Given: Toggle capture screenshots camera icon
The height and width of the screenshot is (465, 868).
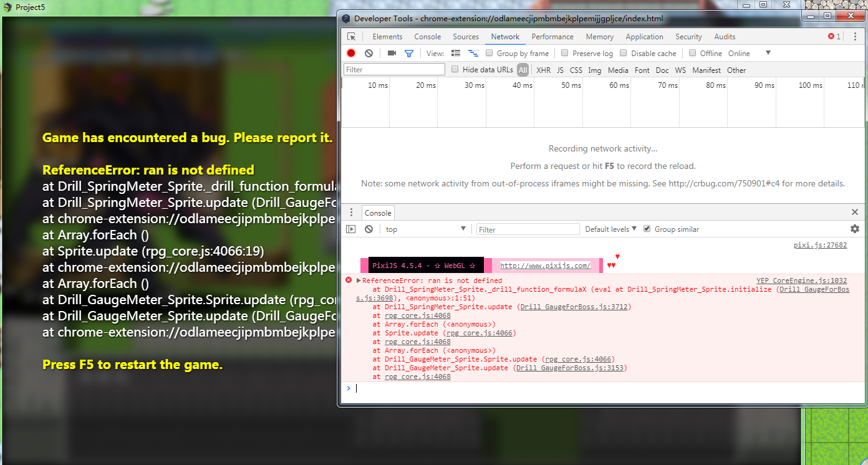Looking at the screenshot, I should (x=392, y=54).
